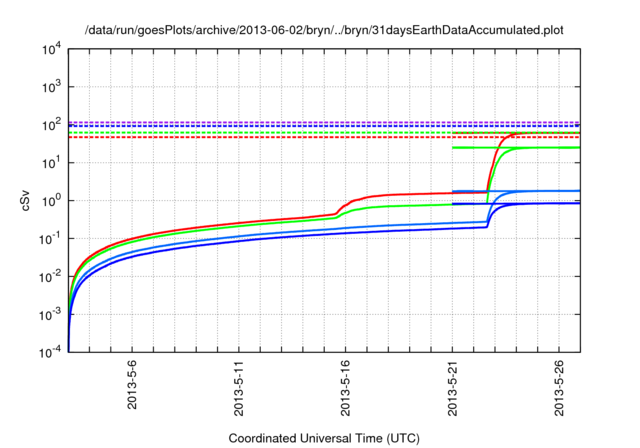Click the plot file path title
Screen dimensions: 640x448
click(321, 29)
